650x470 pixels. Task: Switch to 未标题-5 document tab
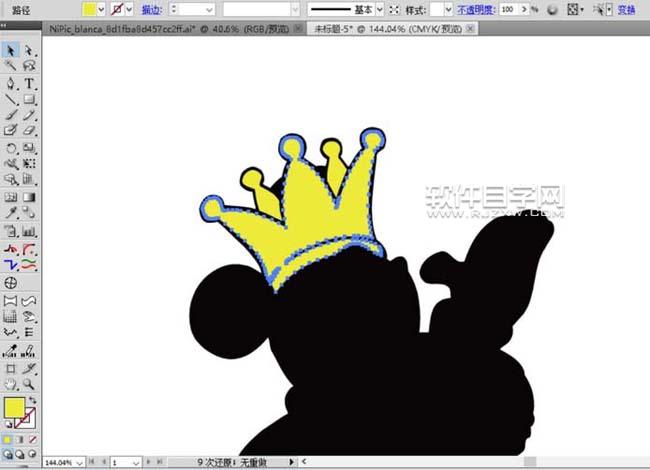[x=388, y=29]
